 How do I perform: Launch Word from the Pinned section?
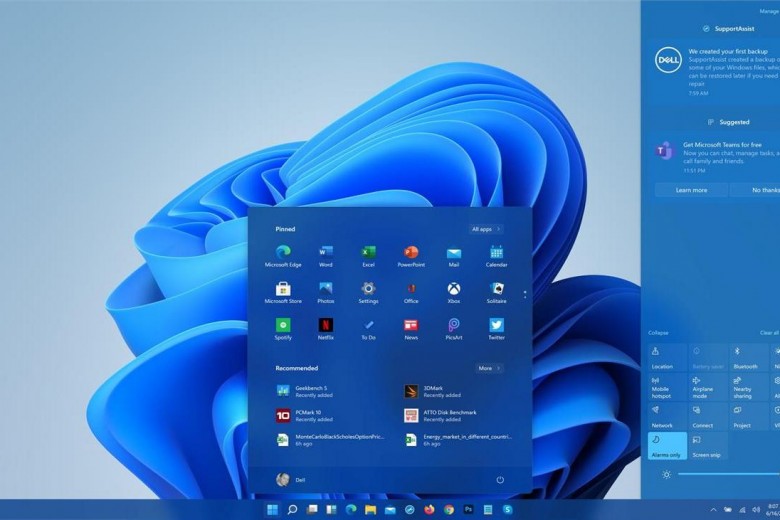tap(326, 256)
